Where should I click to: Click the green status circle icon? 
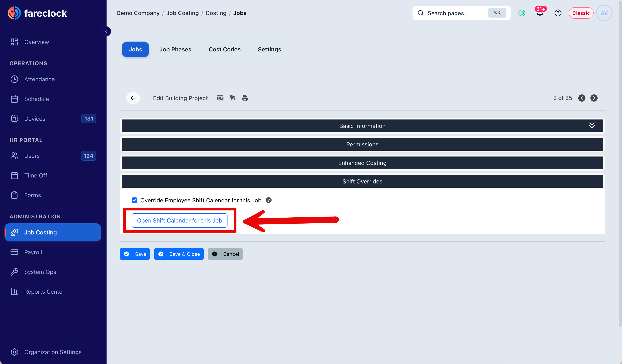(x=522, y=13)
